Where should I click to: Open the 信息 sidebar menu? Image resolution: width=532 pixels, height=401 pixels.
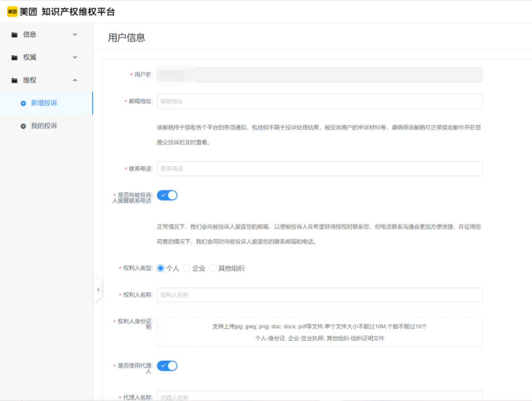[46, 35]
